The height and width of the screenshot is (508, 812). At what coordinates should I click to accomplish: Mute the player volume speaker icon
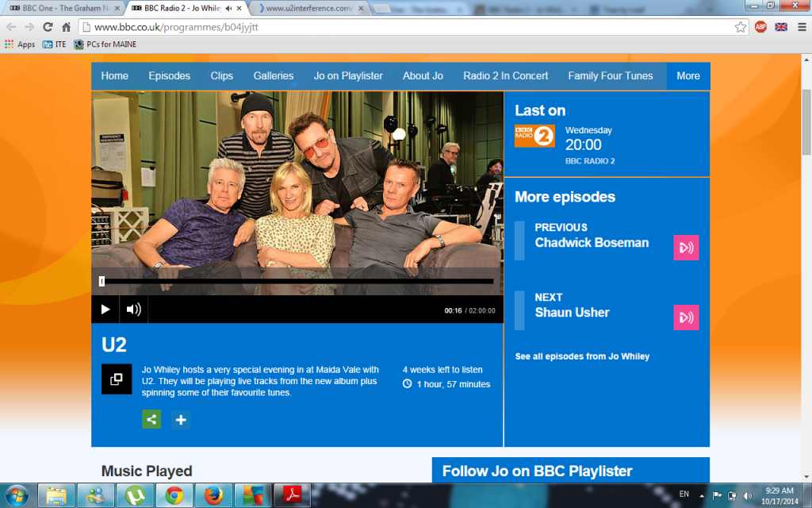(x=133, y=310)
